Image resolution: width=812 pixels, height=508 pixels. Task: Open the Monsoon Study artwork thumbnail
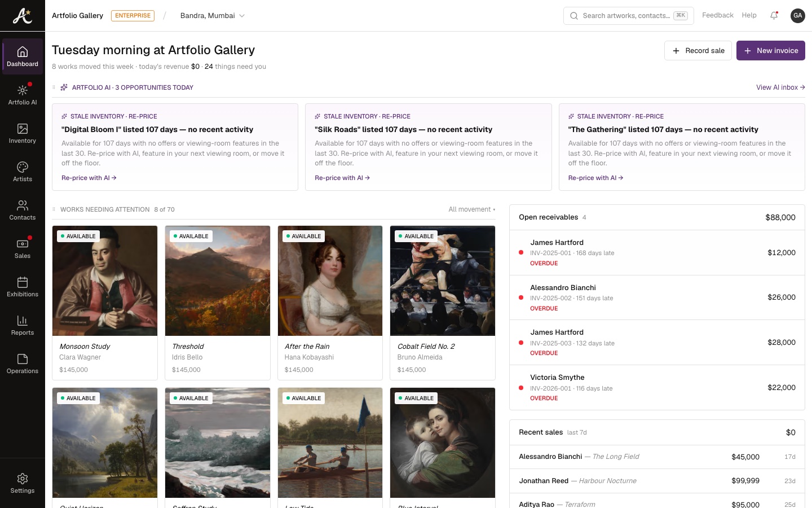click(x=105, y=281)
